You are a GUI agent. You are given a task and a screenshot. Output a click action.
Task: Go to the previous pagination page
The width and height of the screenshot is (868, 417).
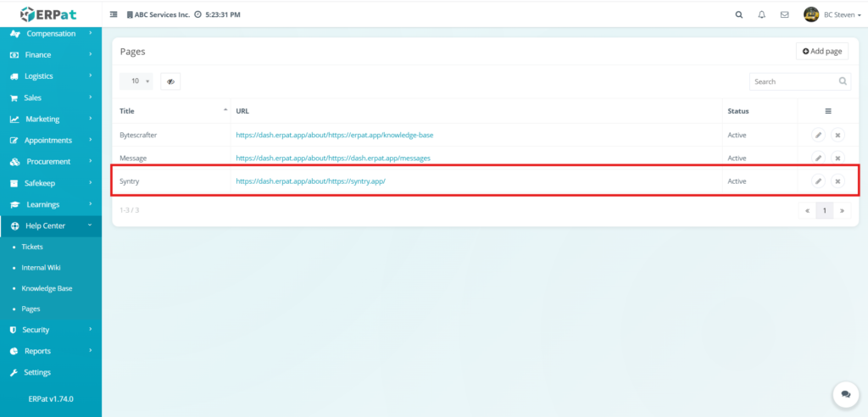807,210
